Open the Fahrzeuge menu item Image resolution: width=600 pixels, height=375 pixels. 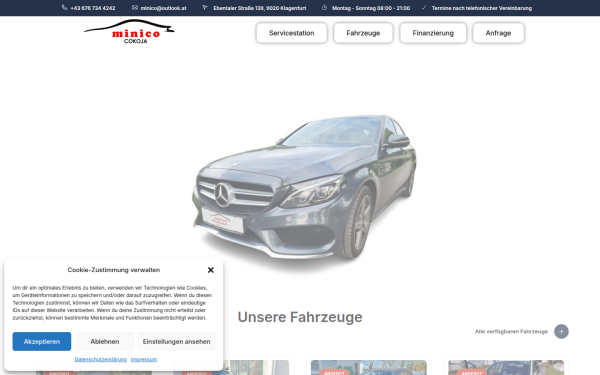point(363,33)
